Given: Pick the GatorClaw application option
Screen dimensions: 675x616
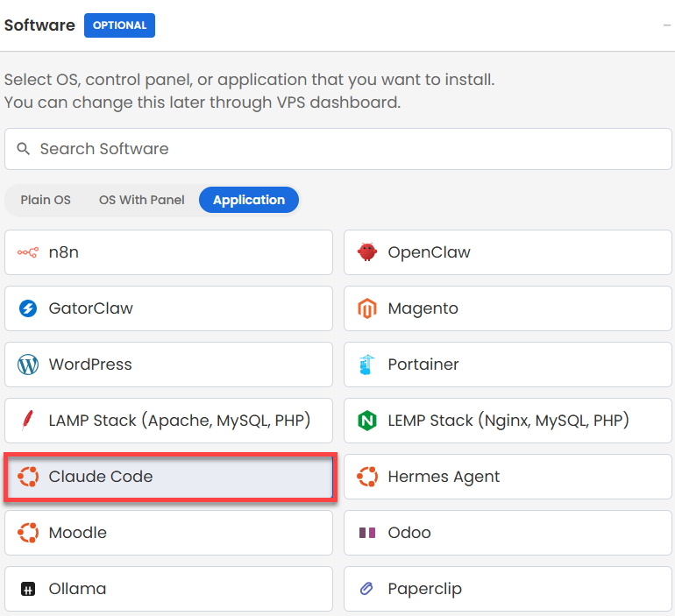Looking at the screenshot, I should pyautogui.click(x=168, y=308).
